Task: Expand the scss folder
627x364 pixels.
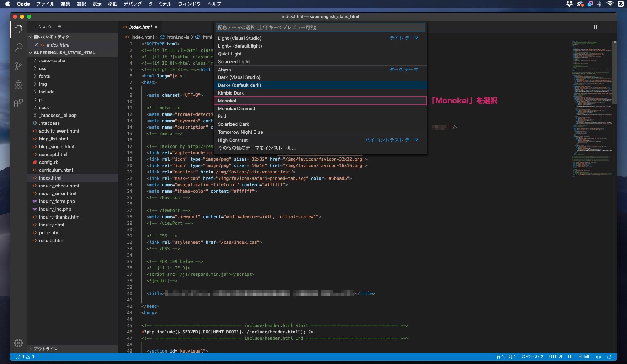Action: coord(44,107)
